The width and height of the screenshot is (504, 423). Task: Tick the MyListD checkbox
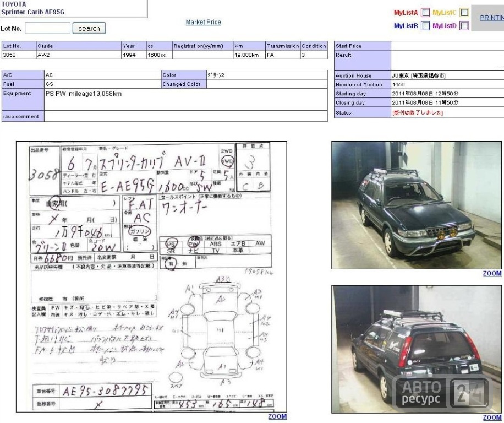[464, 26]
